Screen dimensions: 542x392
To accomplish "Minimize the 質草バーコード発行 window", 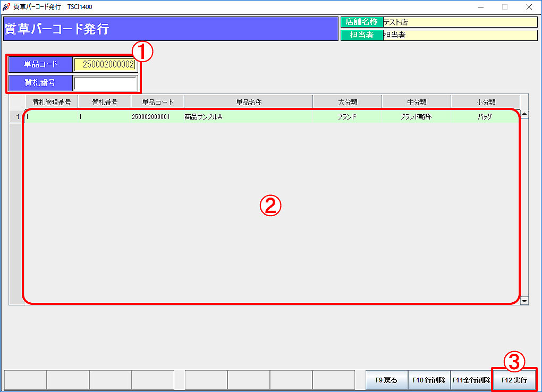I will [481, 7].
